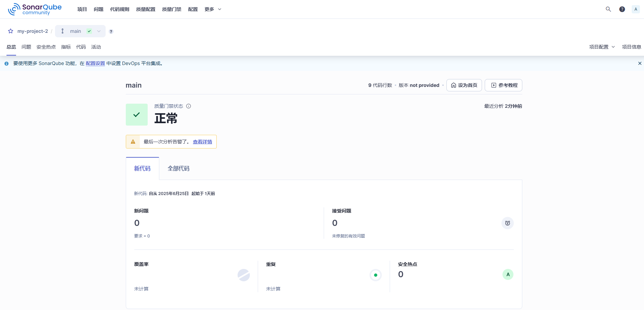This screenshot has height=310, width=644.
Task: Open the 项目配置 dropdown
Action: (602, 47)
